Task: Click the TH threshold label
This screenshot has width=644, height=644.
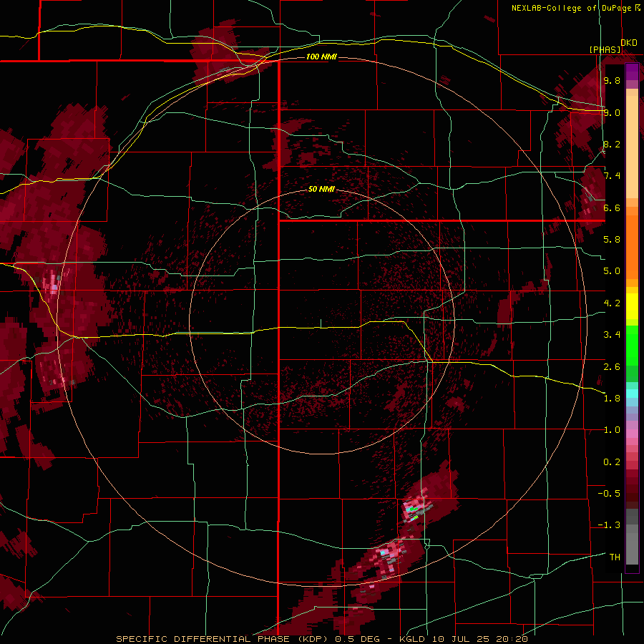Action: pos(615,557)
